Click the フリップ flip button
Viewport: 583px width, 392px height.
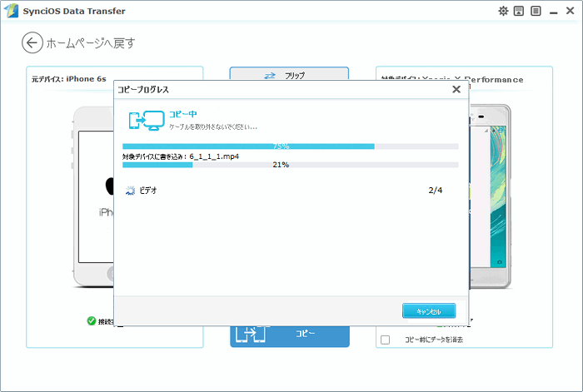click(289, 73)
